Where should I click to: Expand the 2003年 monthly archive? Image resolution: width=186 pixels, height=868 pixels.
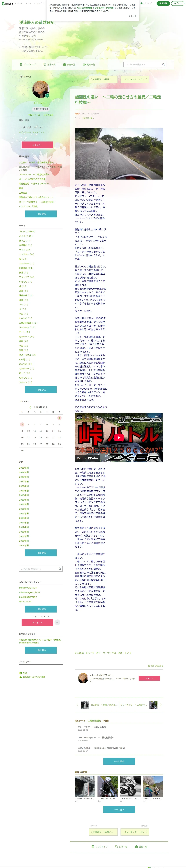coord(28,545)
